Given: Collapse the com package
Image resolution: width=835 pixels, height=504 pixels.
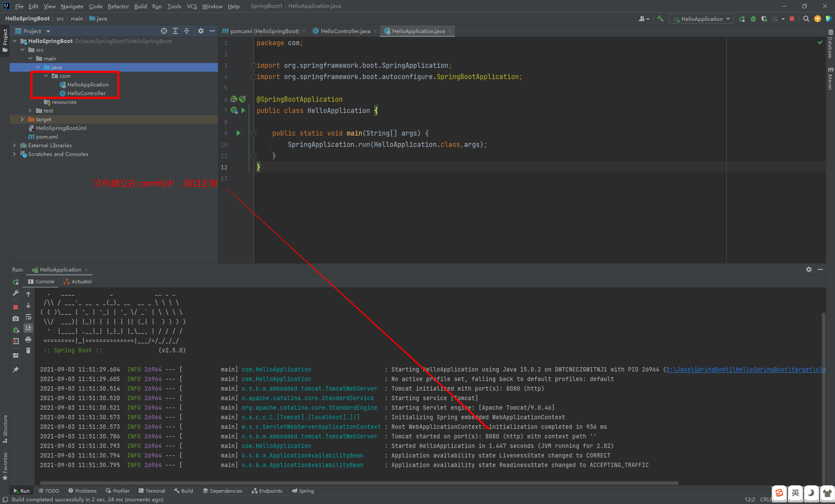Looking at the screenshot, I should click(x=46, y=76).
